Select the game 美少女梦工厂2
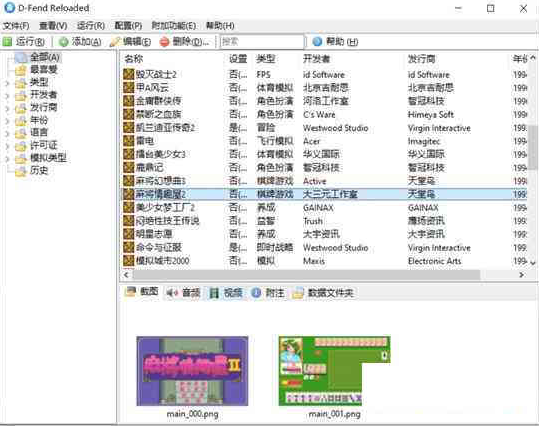Screen dimensions: 539x426 click(x=165, y=208)
